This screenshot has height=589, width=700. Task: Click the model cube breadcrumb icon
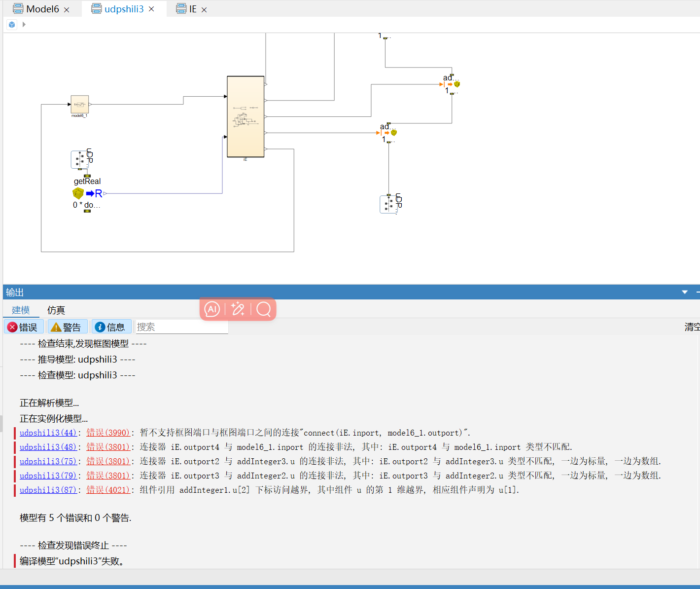tap(12, 24)
